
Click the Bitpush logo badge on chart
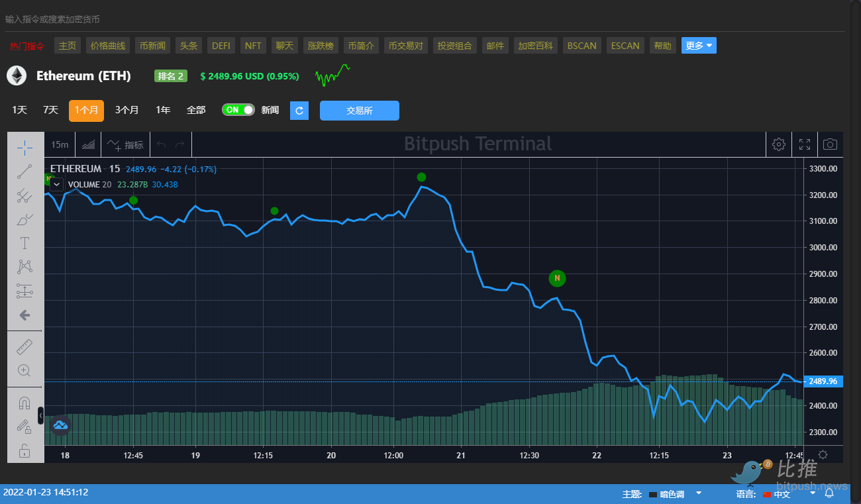pyautogui.click(x=60, y=425)
